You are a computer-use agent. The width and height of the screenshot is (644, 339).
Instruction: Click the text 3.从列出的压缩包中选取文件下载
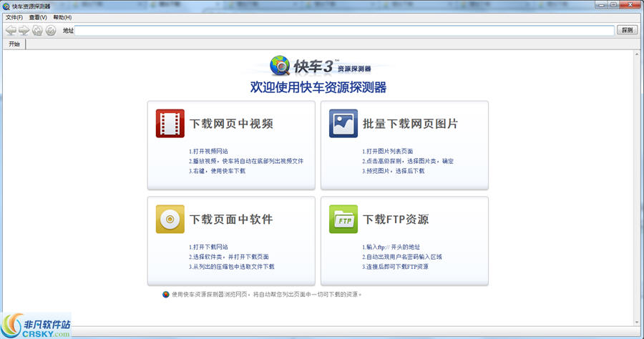pos(232,266)
